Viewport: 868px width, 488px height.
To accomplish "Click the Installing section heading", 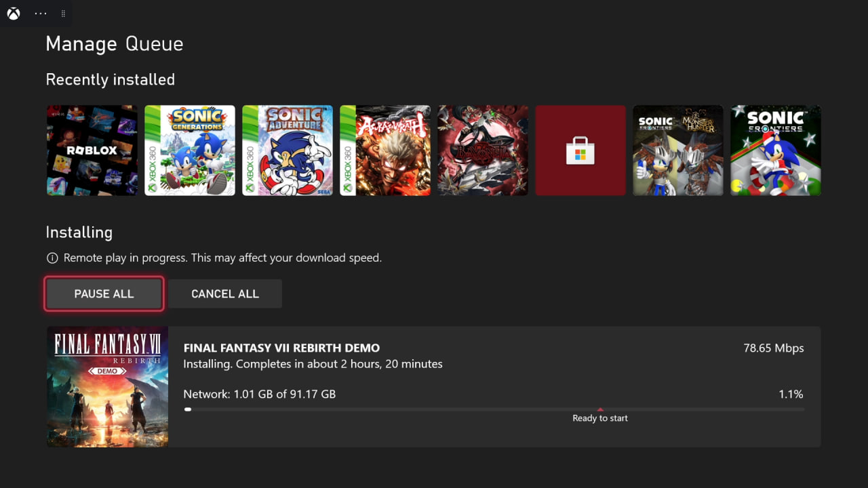I will [79, 232].
